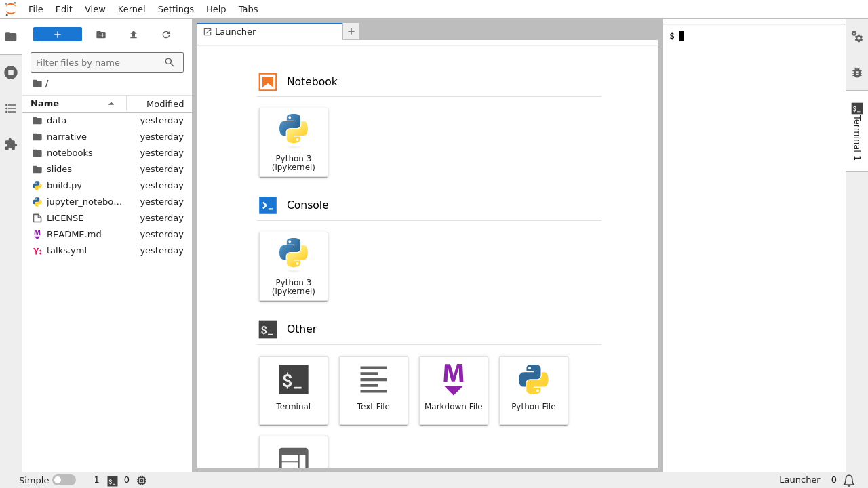Select the narrative folder
The height and width of the screenshot is (488, 868).
point(107,137)
